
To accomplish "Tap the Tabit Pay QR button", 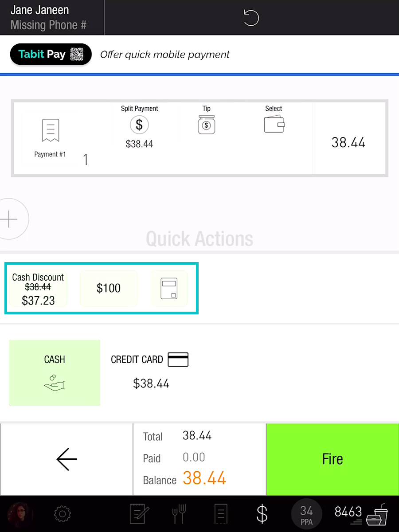I will pyautogui.click(x=51, y=55).
